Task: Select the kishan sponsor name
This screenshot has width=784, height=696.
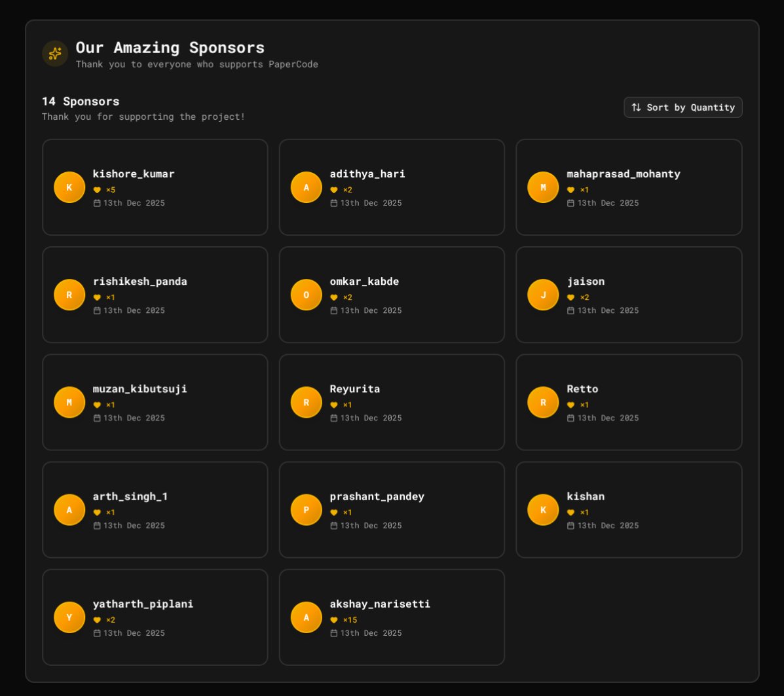Action: 586,496
